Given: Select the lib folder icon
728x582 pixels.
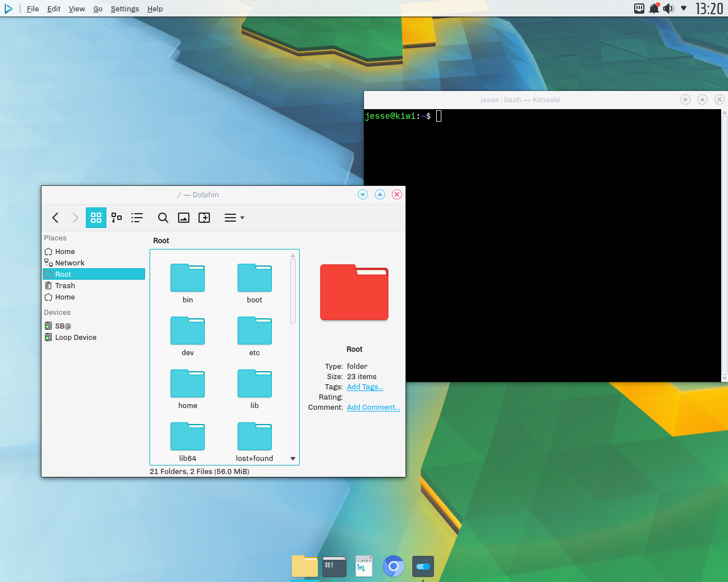Looking at the screenshot, I should (x=255, y=384).
